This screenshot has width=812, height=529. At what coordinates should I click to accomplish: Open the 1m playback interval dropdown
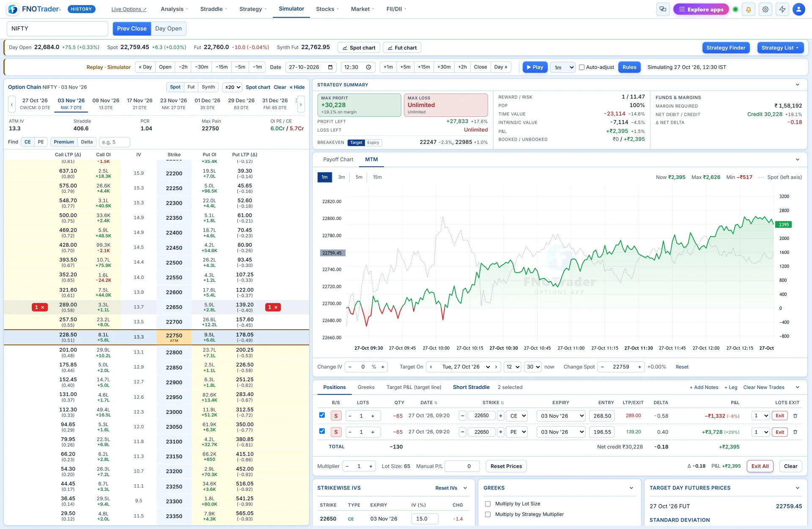pos(563,67)
